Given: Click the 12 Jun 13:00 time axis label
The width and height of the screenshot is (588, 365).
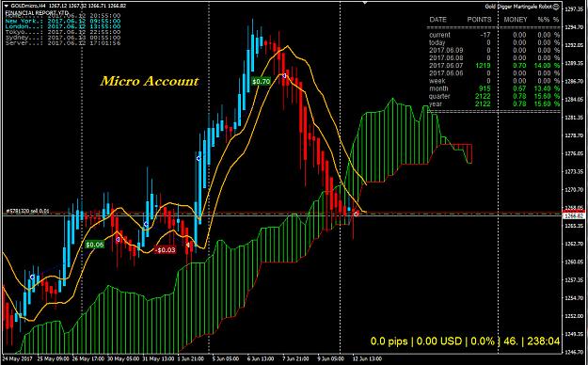Looking at the screenshot, I should tap(367, 359).
